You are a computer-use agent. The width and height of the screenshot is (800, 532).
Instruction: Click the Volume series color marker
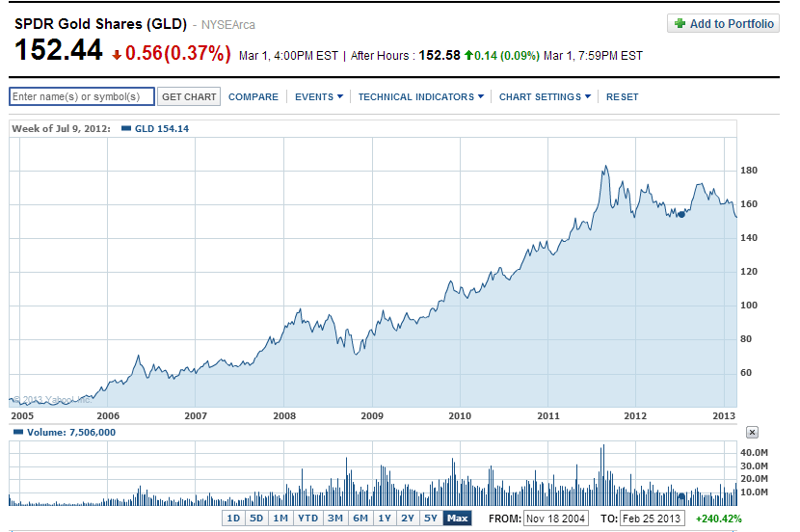coord(18,432)
